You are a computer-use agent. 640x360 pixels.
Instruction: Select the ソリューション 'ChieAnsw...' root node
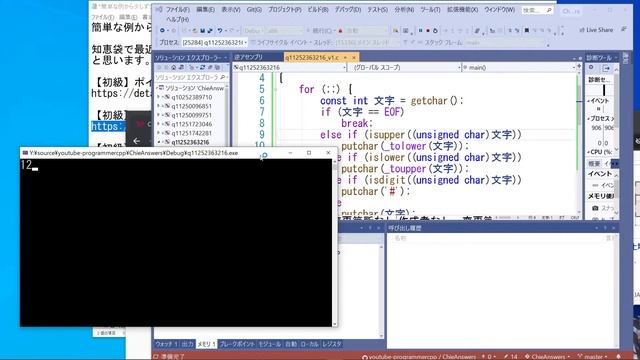(191, 88)
